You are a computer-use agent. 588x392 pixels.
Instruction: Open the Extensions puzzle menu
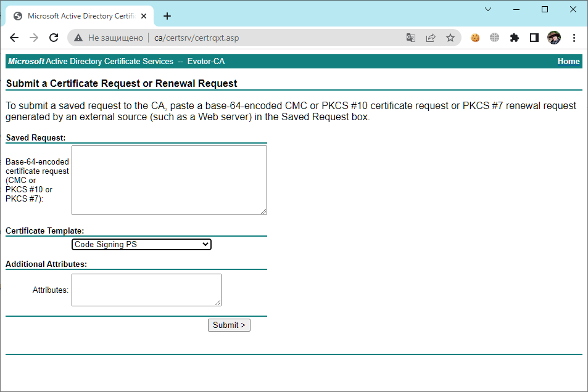[515, 38]
